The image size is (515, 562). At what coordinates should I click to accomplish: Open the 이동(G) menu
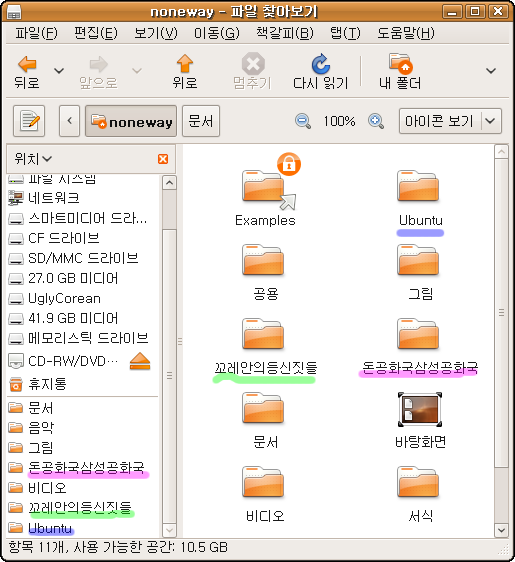216,33
